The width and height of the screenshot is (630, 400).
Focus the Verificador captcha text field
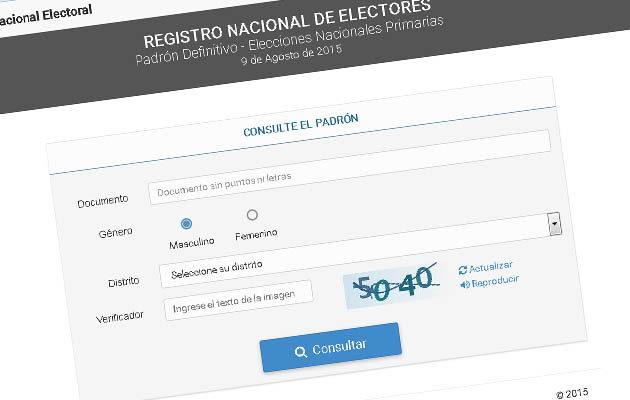tap(238, 300)
